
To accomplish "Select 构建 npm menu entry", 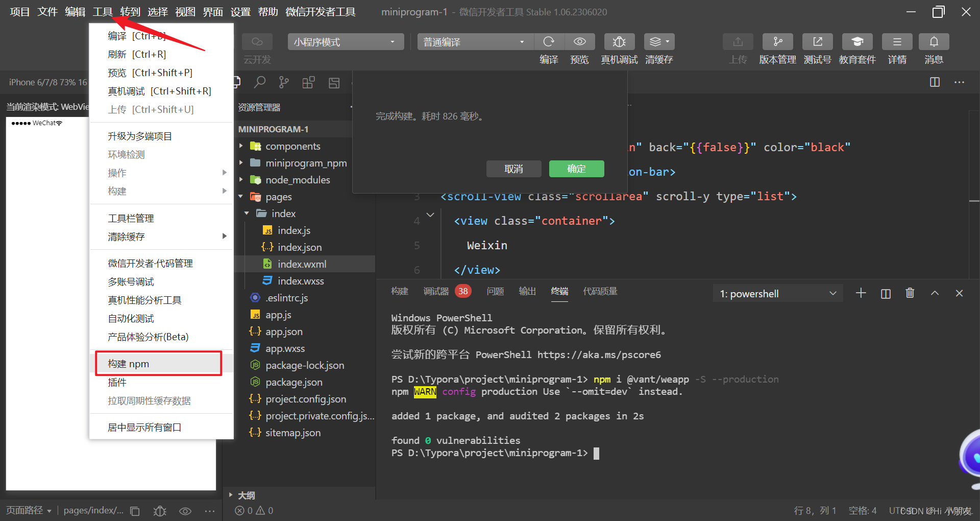I will (x=158, y=364).
